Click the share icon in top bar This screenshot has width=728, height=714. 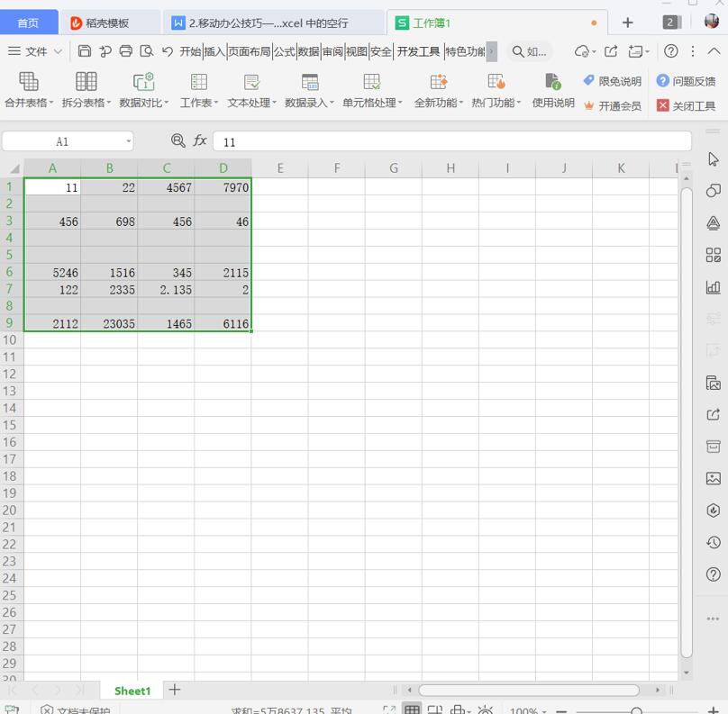(x=611, y=51)
